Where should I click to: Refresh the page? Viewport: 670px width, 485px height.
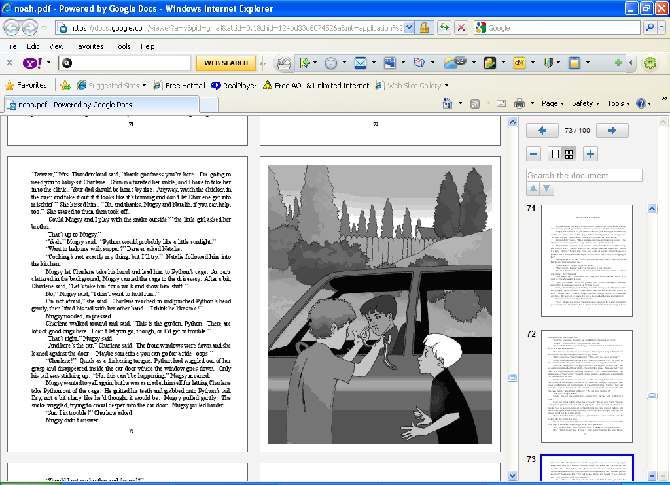[445, 28]
